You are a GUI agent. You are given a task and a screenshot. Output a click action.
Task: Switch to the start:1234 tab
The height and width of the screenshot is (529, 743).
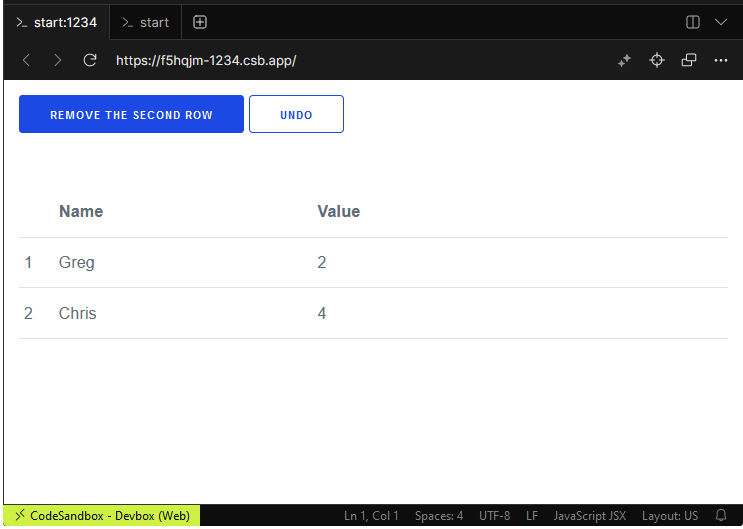[56, 22]
